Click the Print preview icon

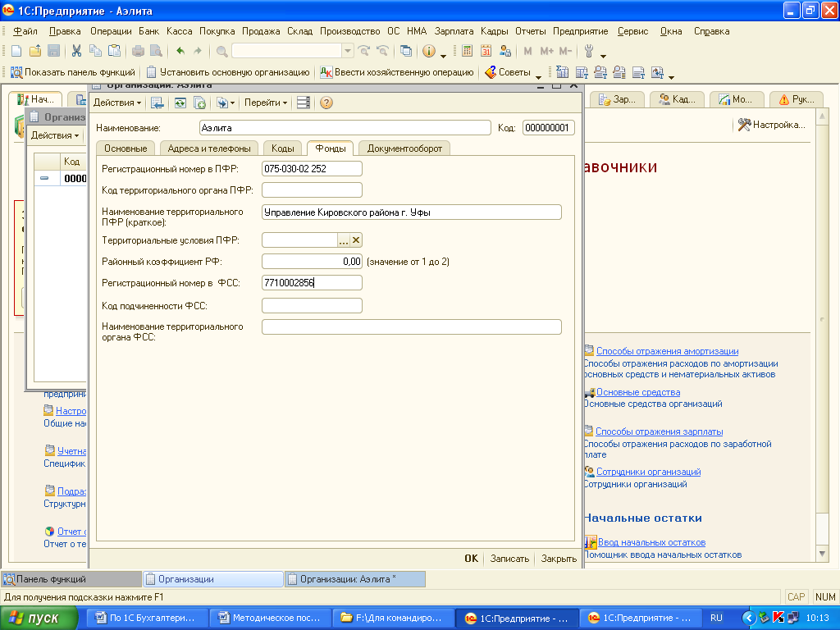156,51
